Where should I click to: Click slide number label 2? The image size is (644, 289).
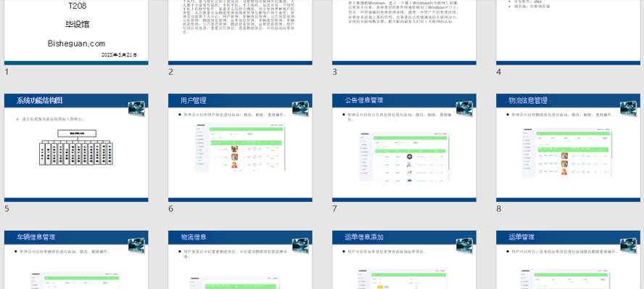tap(171, 72)
